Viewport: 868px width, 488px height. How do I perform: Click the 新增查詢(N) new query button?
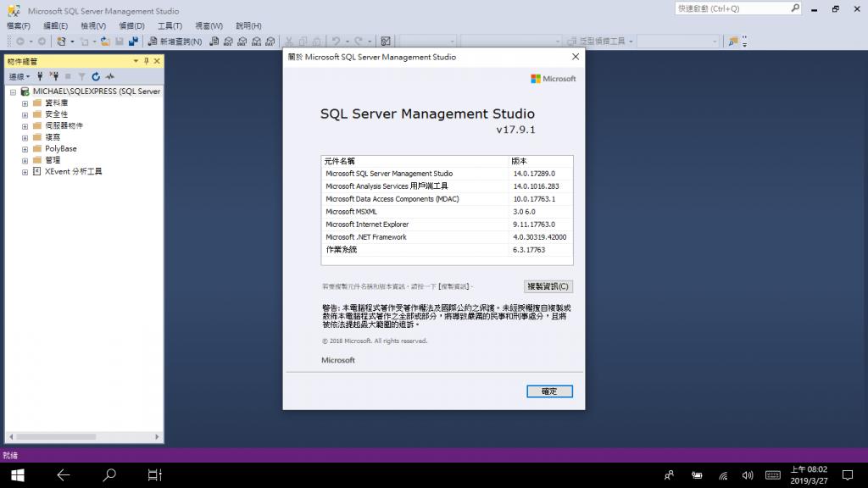(x=175, y=42)
